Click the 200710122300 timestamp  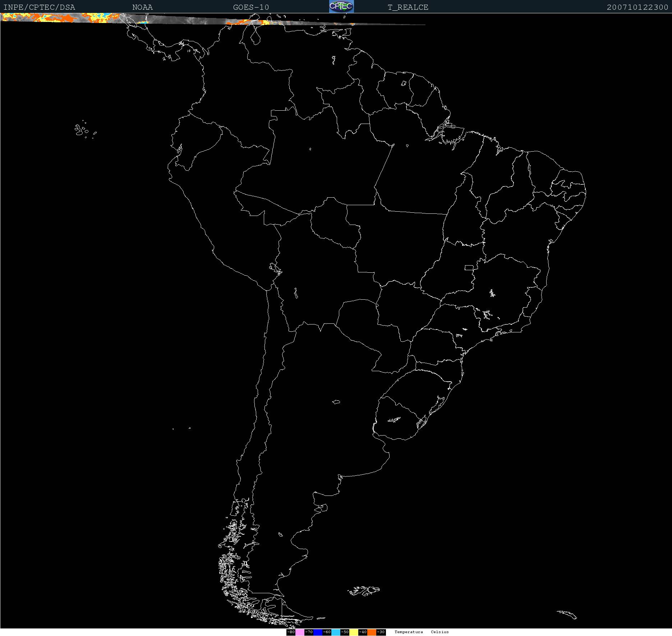click(638, 7)
